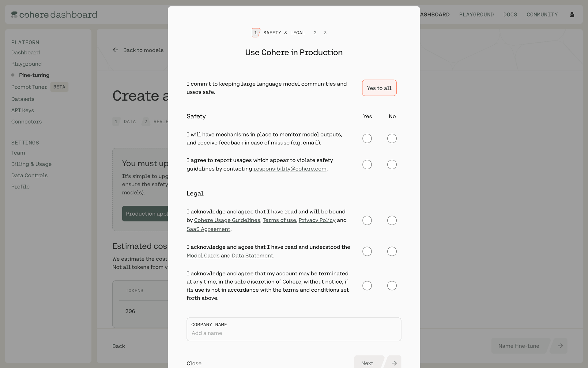Go to Dashboard in the sidebar
588x368 pixels.
pyautogui.click(x=25, y=52)
